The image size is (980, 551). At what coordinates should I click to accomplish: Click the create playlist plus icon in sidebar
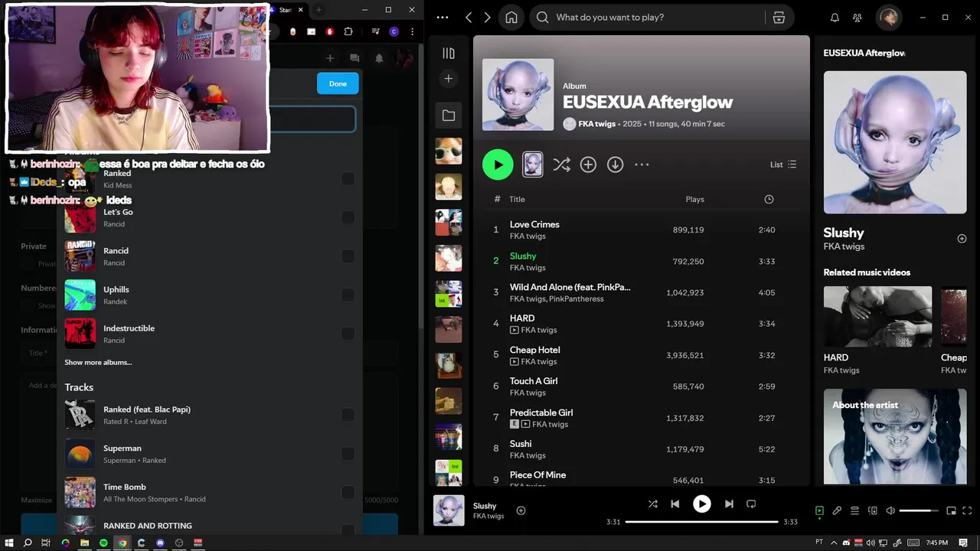pyautogui.click(x=449, y=79)
